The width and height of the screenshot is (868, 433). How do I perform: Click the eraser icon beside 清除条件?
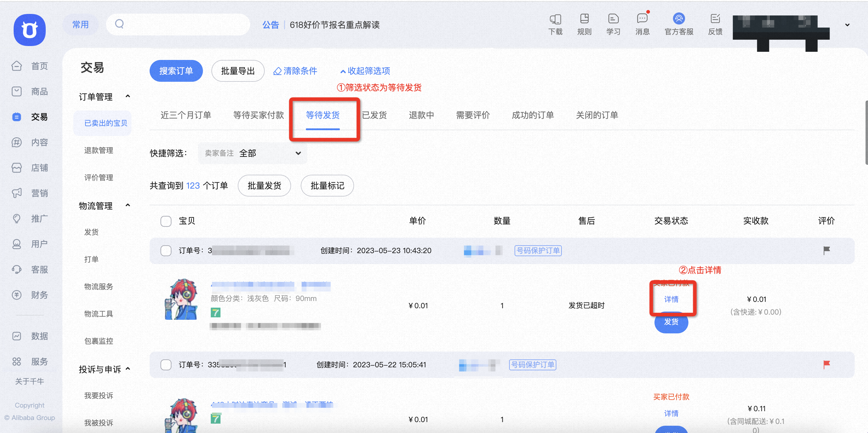tap(277, 71)
